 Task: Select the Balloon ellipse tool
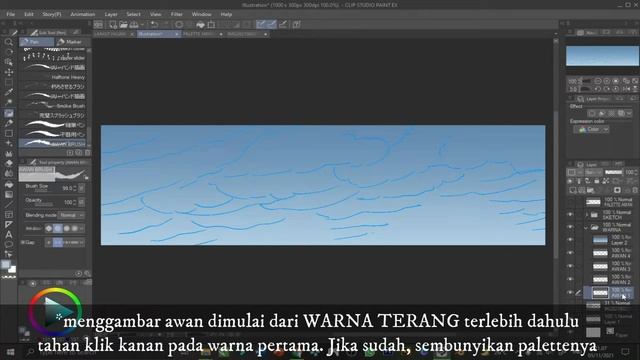pos(9,244)
